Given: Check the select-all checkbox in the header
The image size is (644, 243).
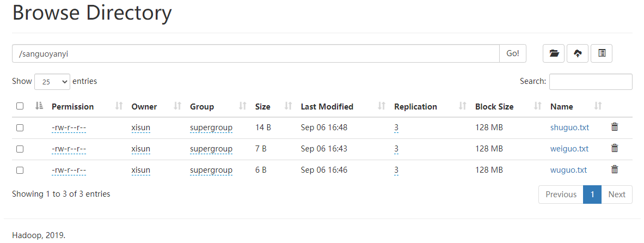Looking at the screenshot, I should tap(20, 106).
